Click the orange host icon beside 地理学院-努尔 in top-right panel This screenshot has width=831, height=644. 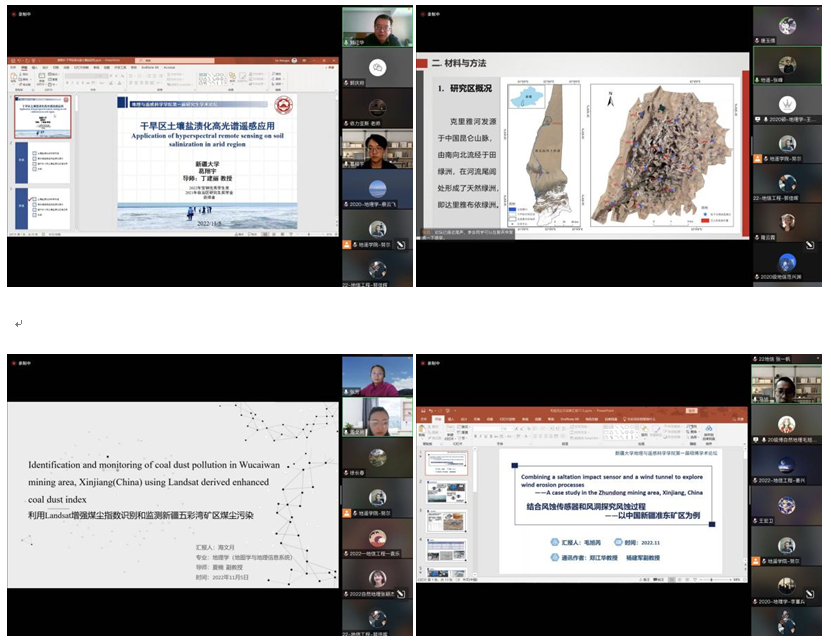(x=758, y=158)
